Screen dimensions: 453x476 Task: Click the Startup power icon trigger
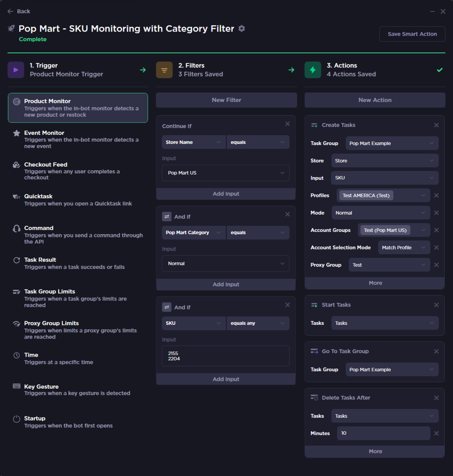pyautogui.click(x=17, y=419)
